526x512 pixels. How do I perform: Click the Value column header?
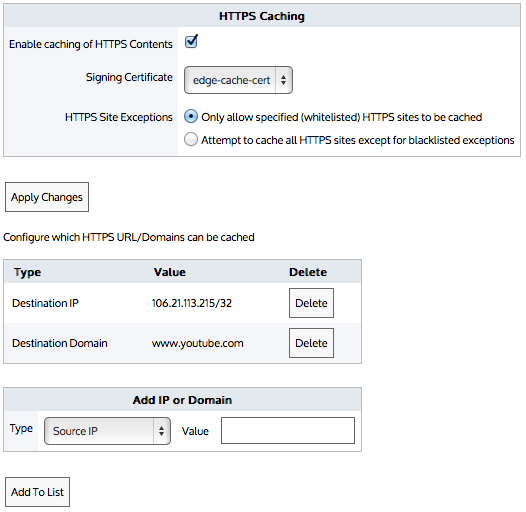tap(170, 272)
